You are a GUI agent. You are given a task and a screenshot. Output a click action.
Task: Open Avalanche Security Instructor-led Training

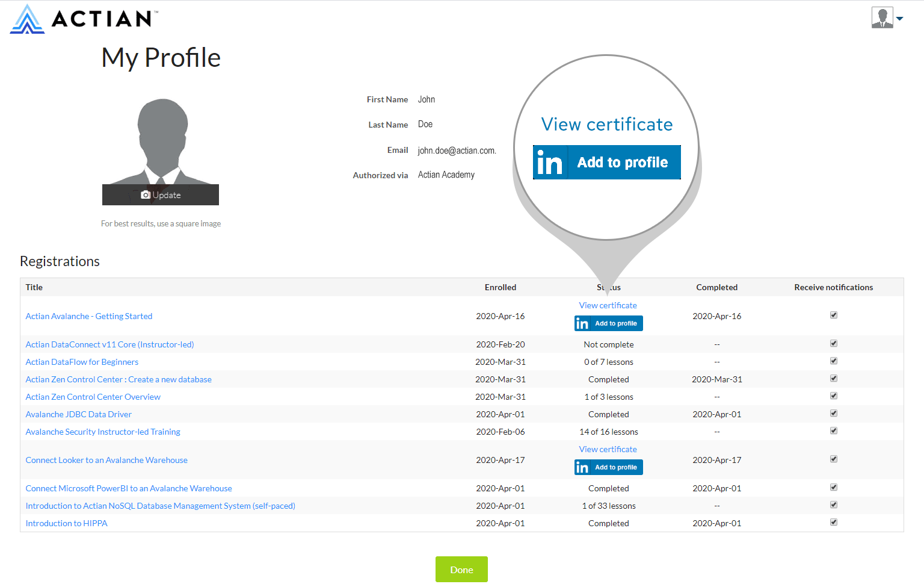pos(102,431)
